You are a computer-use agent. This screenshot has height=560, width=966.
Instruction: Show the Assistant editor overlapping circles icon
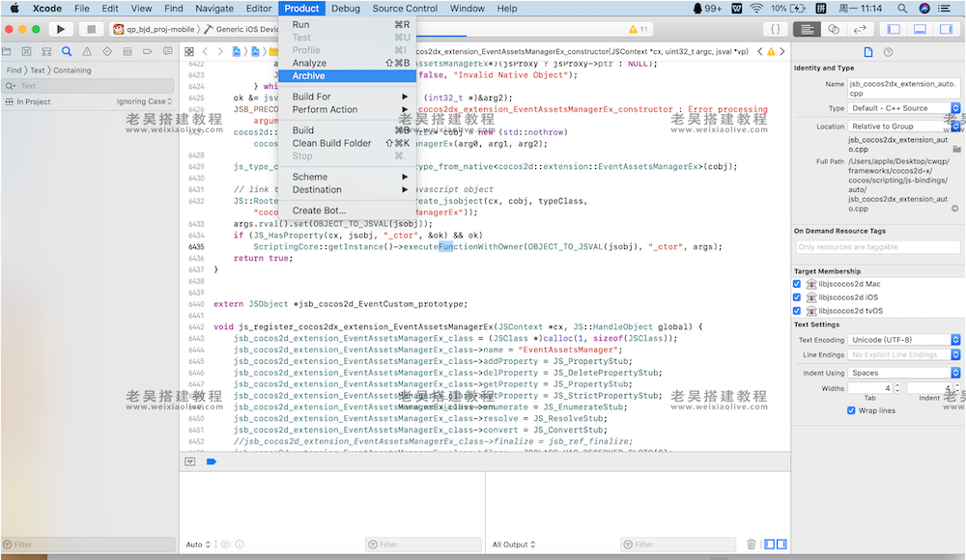point(835,30)
